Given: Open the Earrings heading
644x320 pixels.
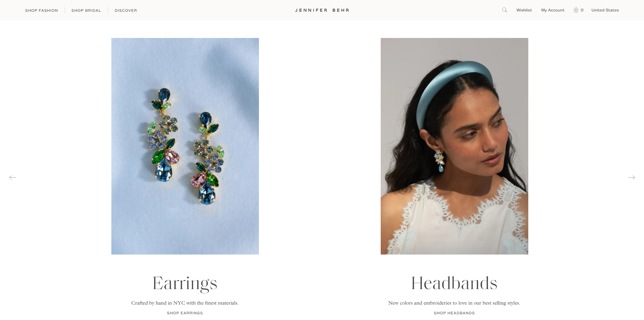Looking at the screenshot, I should click(x=185, y=283).
